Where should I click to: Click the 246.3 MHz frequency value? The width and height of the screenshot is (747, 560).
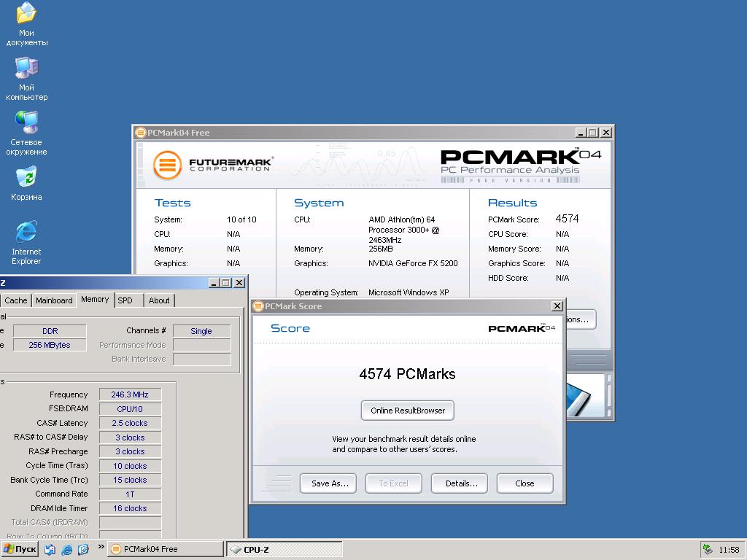130,394
